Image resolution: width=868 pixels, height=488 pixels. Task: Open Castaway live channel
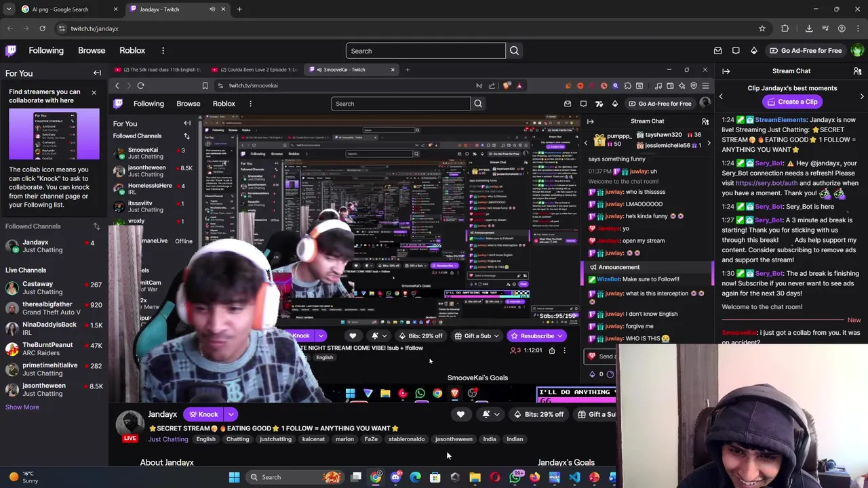pos(54,288)
